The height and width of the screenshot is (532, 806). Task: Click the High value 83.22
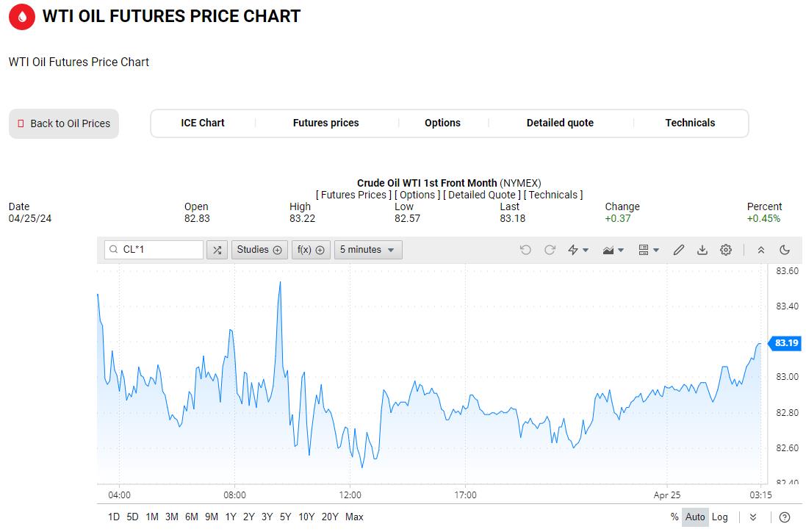(302, 218)
